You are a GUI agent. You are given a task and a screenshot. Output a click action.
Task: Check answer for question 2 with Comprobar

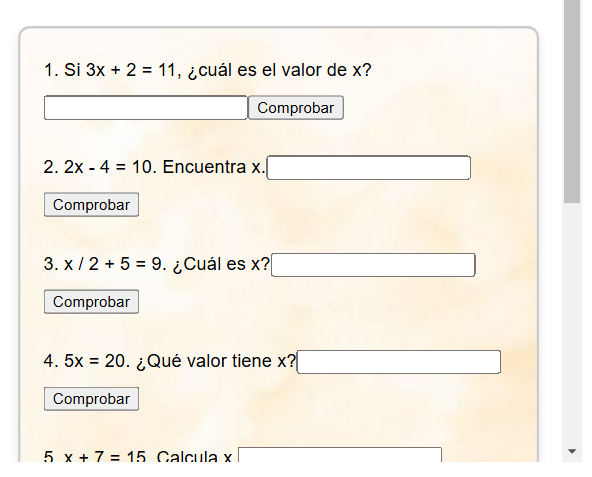click(91, 205)
